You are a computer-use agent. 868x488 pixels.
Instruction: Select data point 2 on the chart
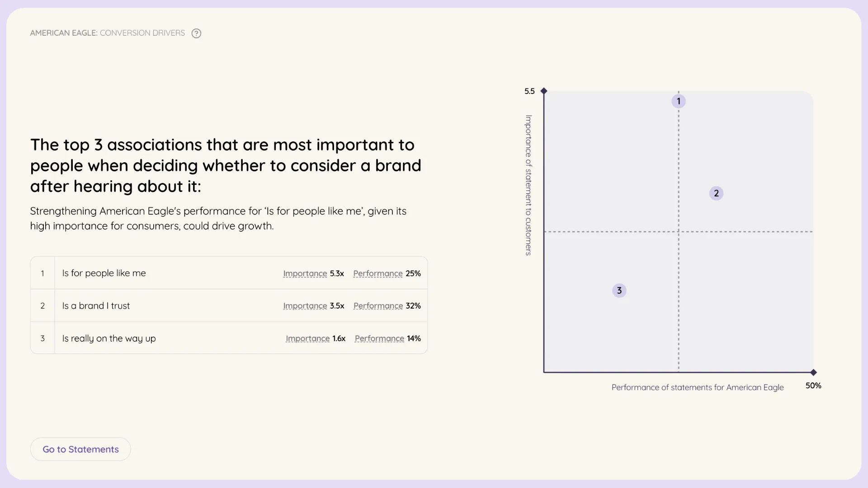point(716,193)
